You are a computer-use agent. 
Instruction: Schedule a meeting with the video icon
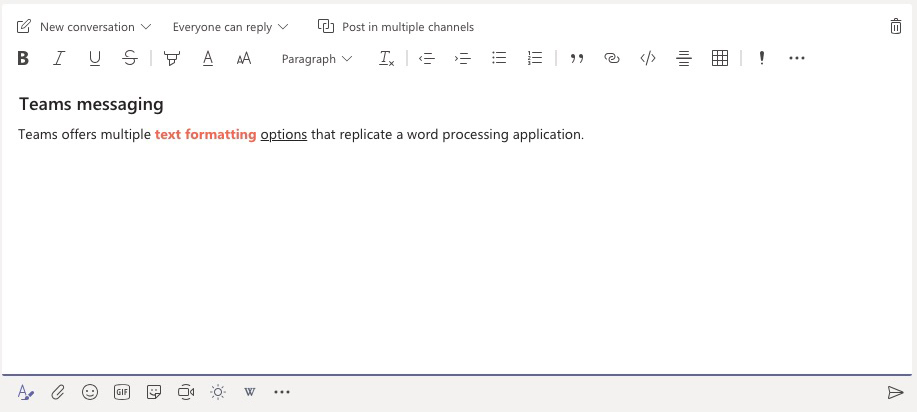[186, 392]
